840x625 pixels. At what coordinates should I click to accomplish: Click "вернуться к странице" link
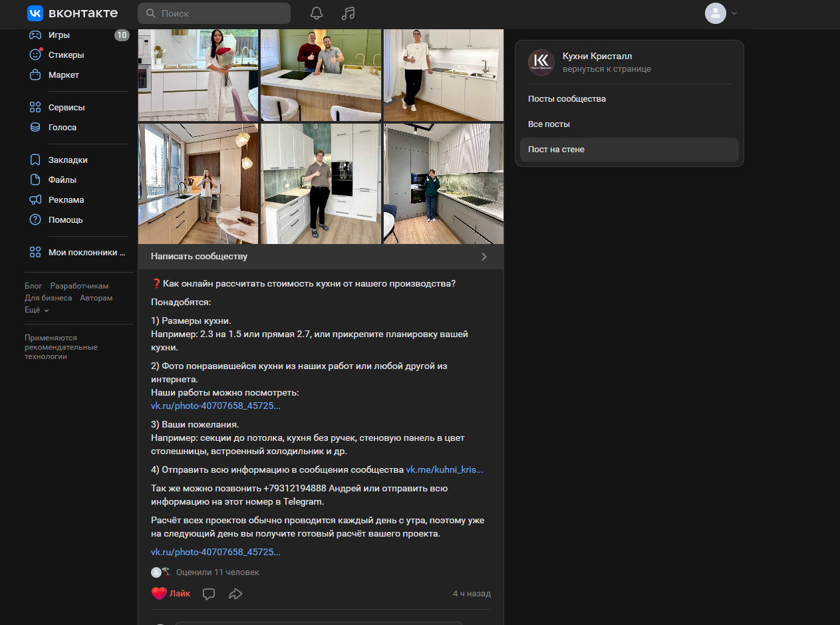(607, 69)
